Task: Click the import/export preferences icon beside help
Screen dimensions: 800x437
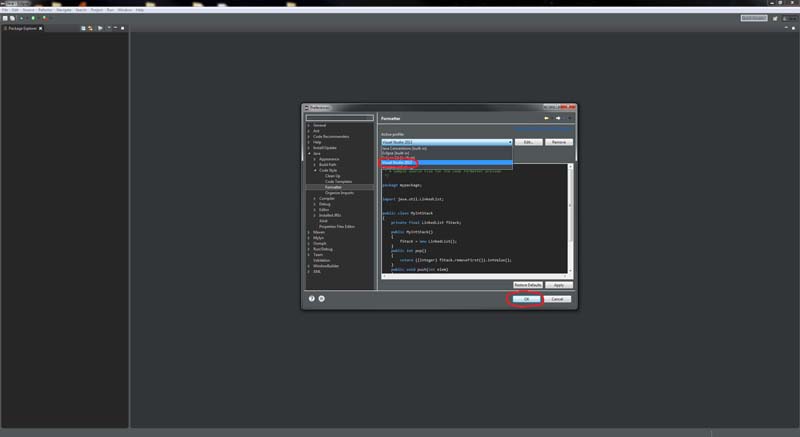Action: [321, 299]
